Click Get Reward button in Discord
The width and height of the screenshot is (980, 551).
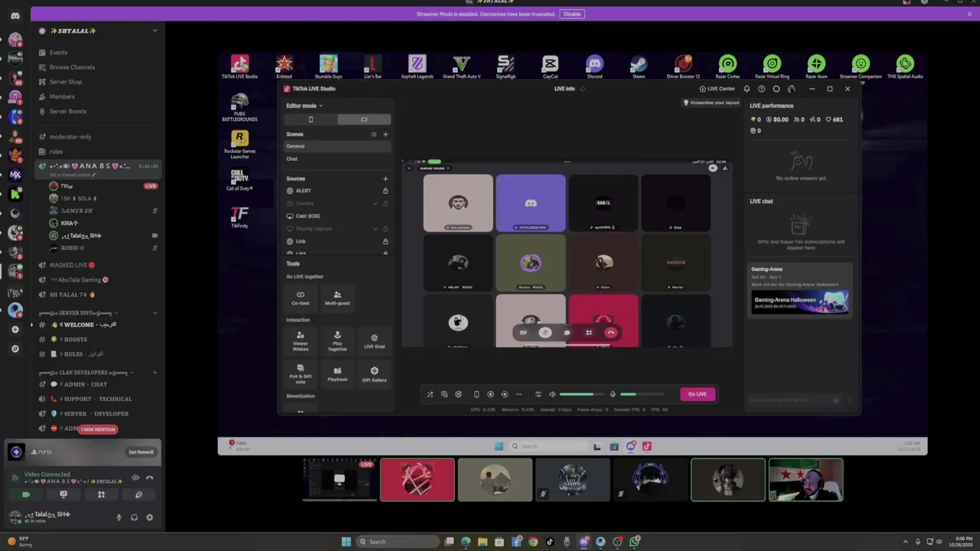tap(141, 452)
